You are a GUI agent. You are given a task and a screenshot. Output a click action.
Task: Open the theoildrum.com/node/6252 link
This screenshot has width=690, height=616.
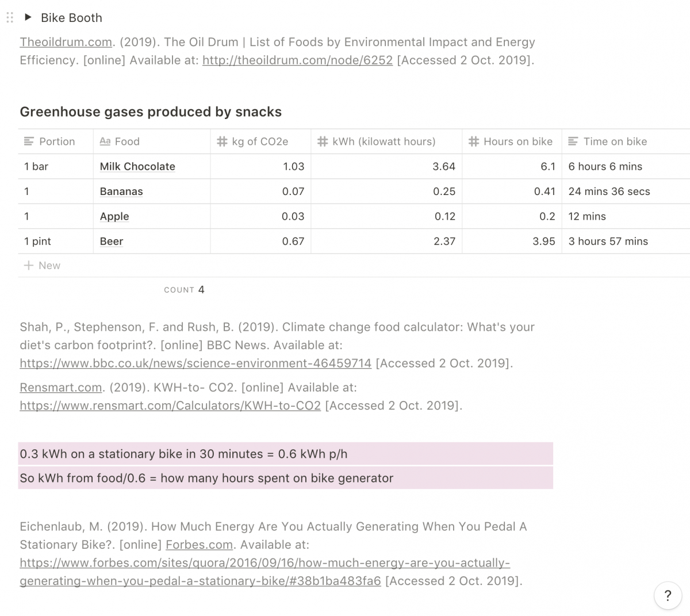point(297,60)
